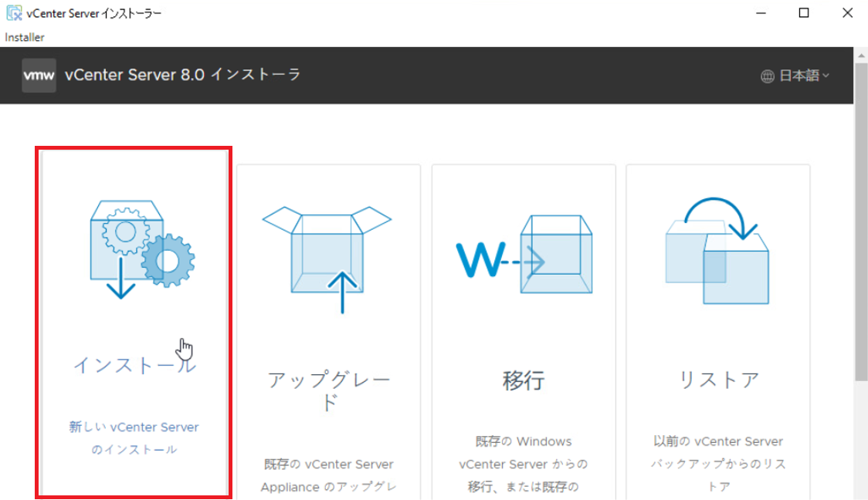
Task: Click the vertical scrollbar thumb
Action: [861, 221]
